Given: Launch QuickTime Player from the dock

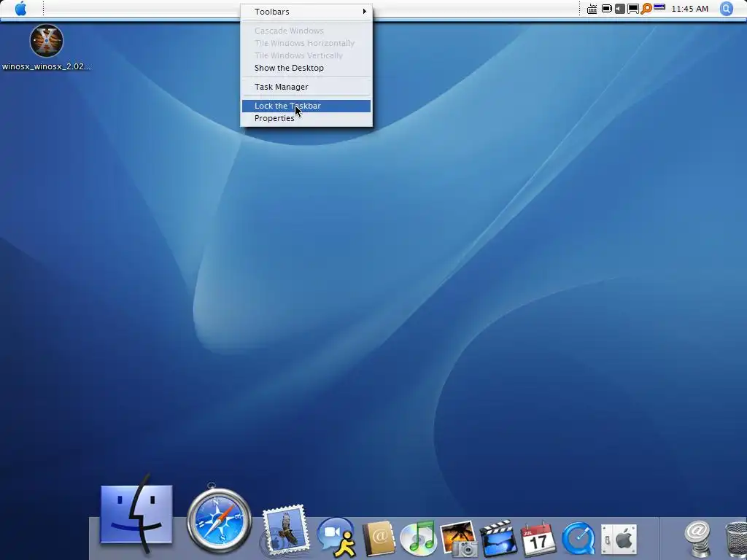Looking at the screenshot, I should coord(578,539).
